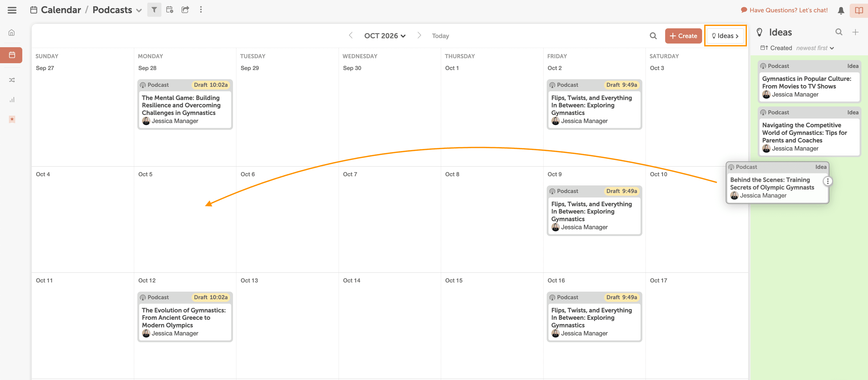Open the three-dot more options menu
Viewport: 868px width, 380px height.
coord(201,10)
